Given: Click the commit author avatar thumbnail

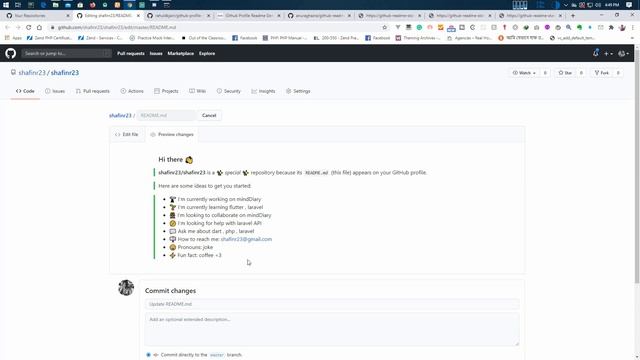Looking at the screenshot, I should (x=126, y=288).
